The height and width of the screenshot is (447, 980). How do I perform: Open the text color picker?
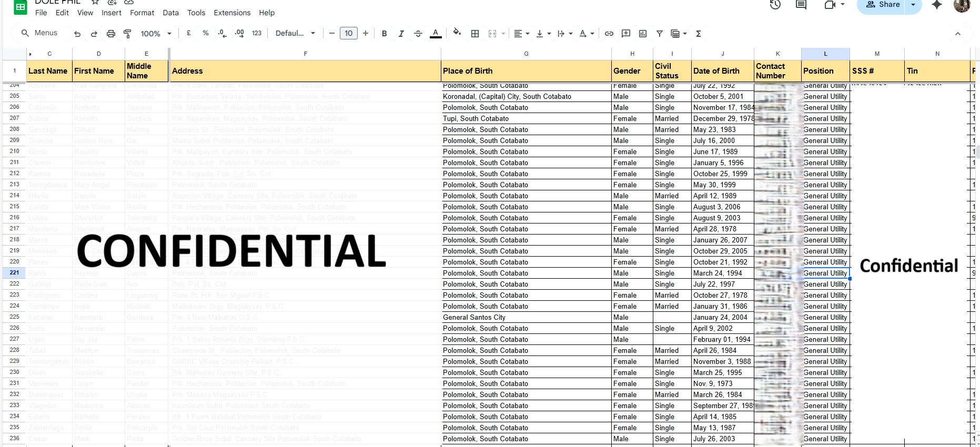[x=436, y=34]
